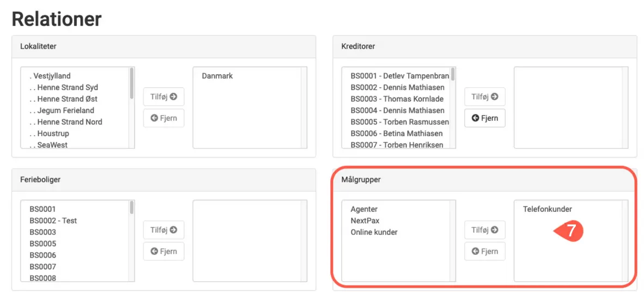Choose Online kunder target group
Image resolution: width=644 pixels, height=292 pixels.
[374, 232]
